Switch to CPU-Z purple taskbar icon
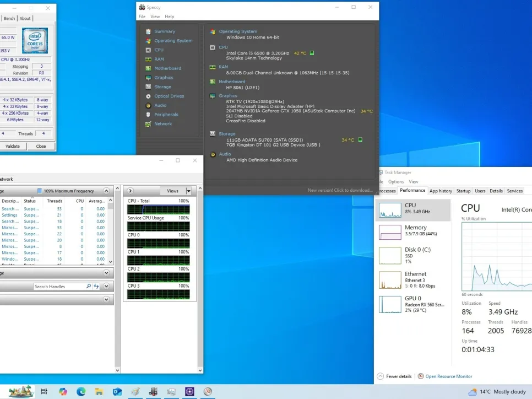532x399 pixels. 189,391
